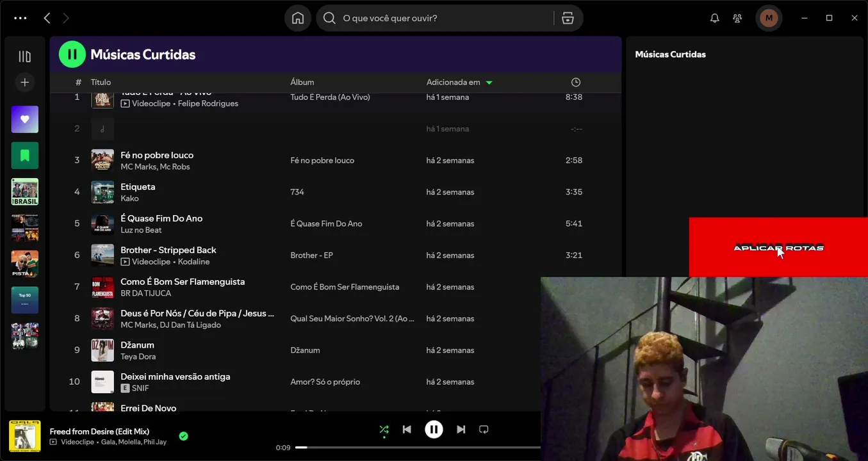This screenshot has height=461, width=868.
Task: Open the three-dots app menu
Action: point(20,18)
